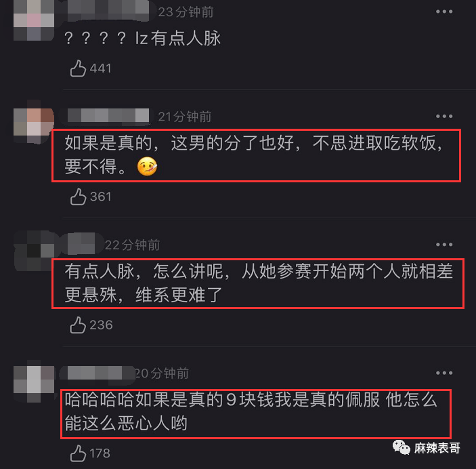Viewport: 476px width, 469px height.
Task: Open more options for the 22分钟前 comment
Action: pos(444,245)
